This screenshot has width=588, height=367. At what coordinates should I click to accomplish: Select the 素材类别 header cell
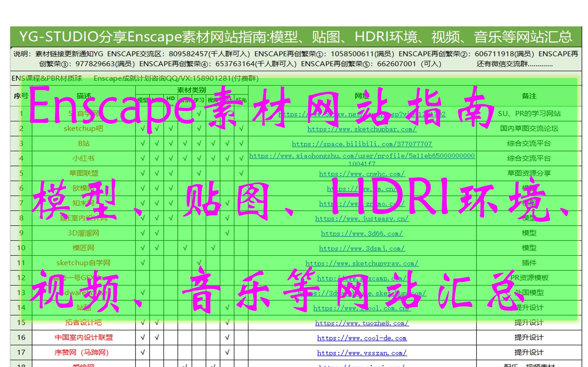tap(192, 90)
